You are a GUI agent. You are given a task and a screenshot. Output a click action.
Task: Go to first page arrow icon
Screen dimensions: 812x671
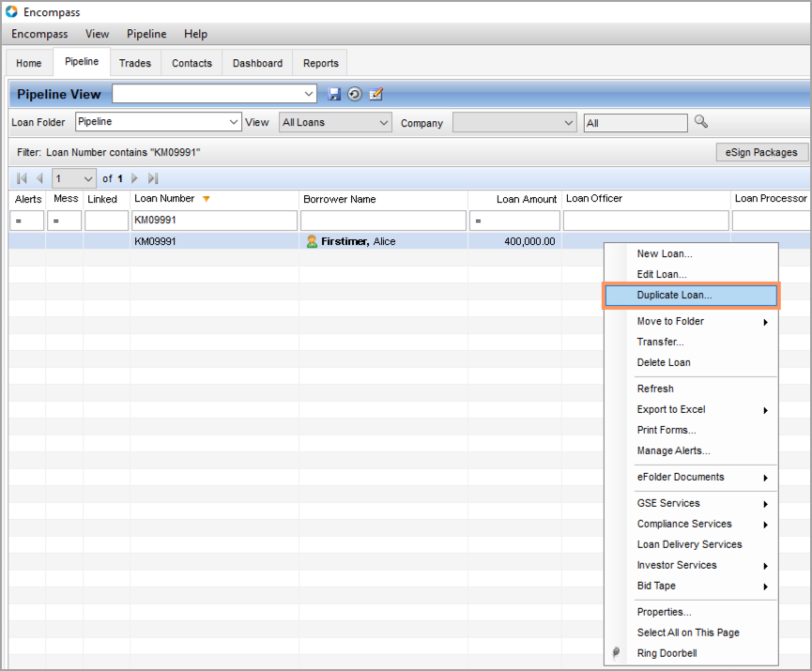coord(22,178)
